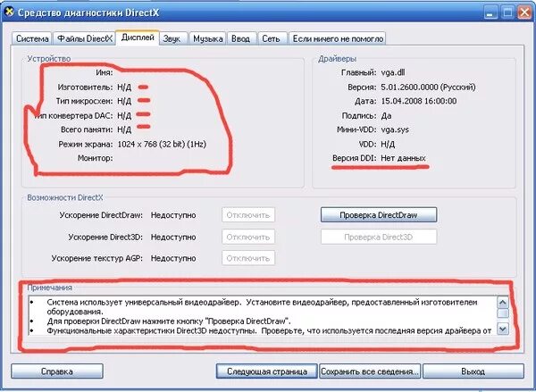Click screen mode 1024 x 768 text

pyautogui.click(x=162, y=144)
